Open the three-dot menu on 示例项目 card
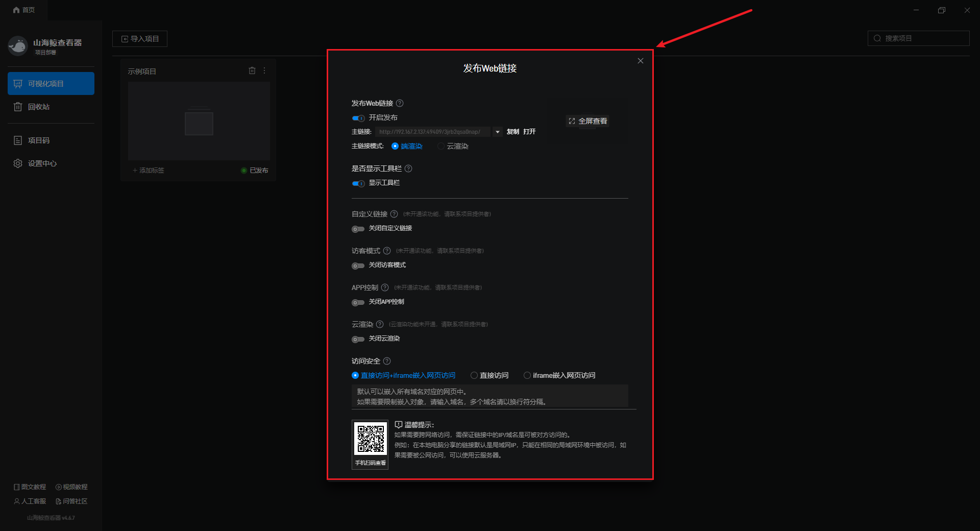 click(264, 71)
